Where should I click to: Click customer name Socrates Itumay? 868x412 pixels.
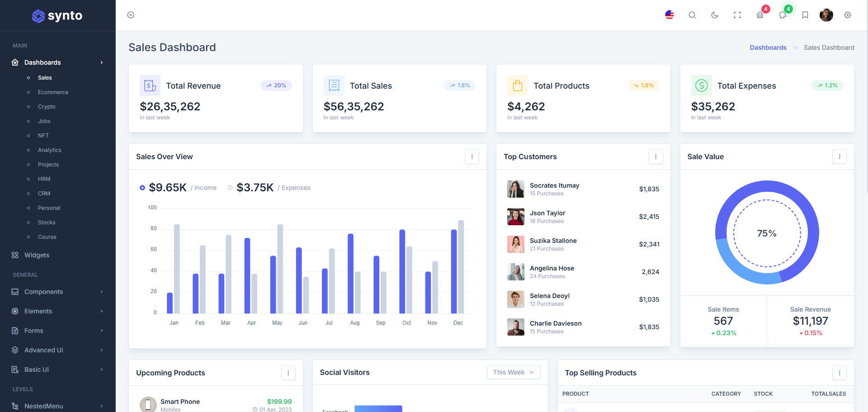click(x=554, y=185)
